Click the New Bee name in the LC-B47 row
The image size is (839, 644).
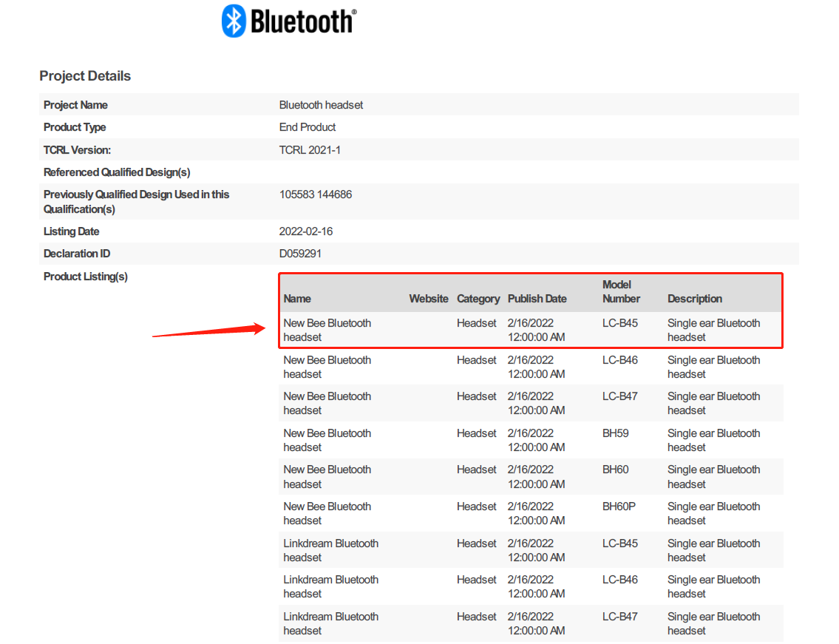[x=327, y=404]
